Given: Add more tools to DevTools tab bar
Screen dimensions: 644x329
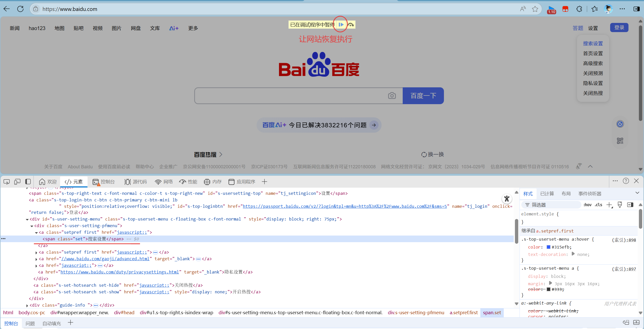Looking at the screenshot, I should point(264,182).
